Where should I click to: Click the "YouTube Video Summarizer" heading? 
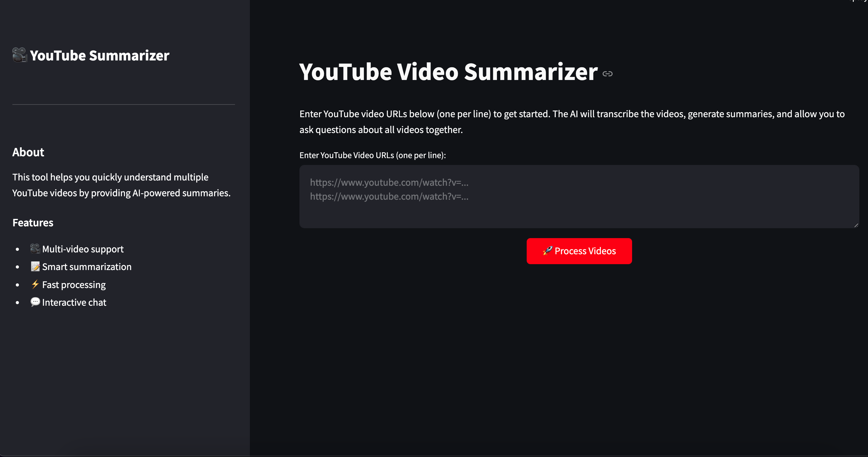(448, 72)
